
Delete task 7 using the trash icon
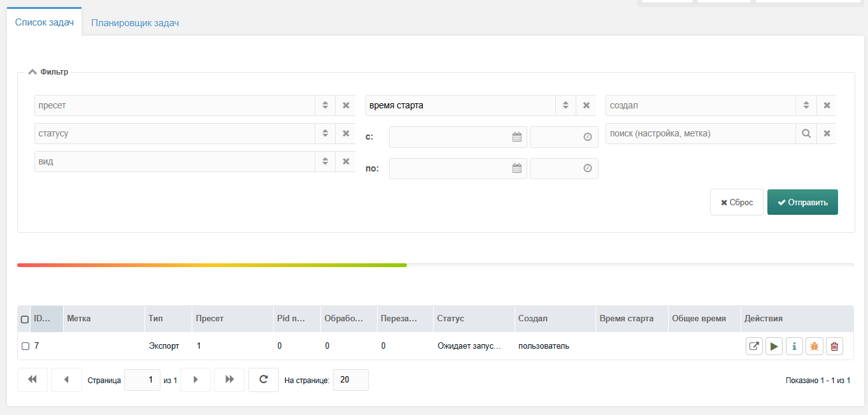[x=834, y=346]
